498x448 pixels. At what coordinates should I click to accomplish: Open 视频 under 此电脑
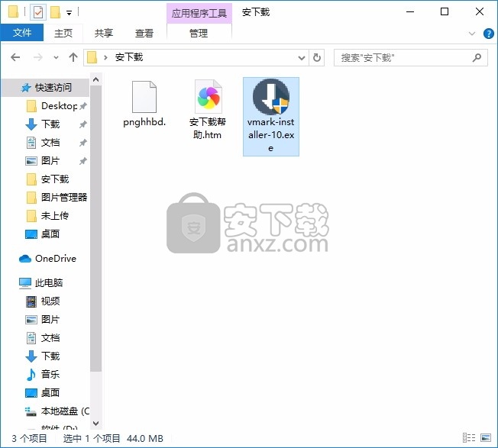pos(43,301)
